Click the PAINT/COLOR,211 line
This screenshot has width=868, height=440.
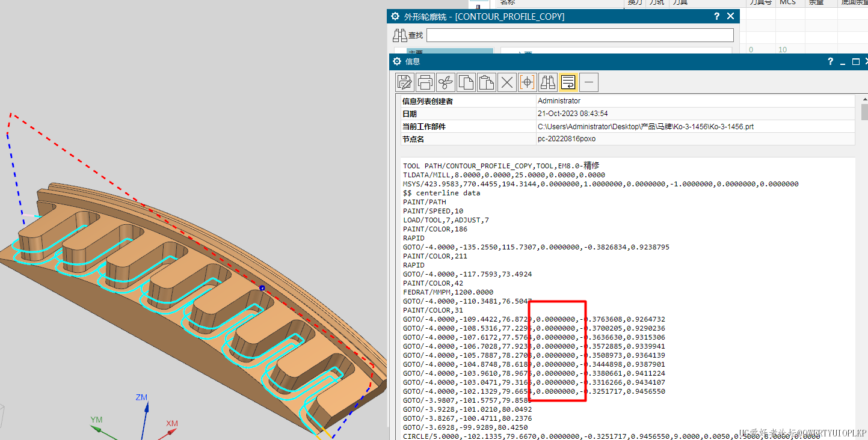coord(435,256)
